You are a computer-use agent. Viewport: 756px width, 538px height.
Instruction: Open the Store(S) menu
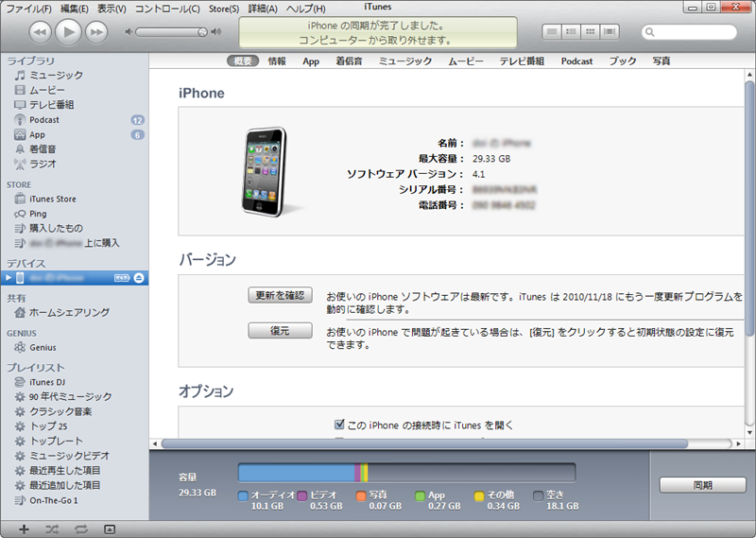coord(224,9)
